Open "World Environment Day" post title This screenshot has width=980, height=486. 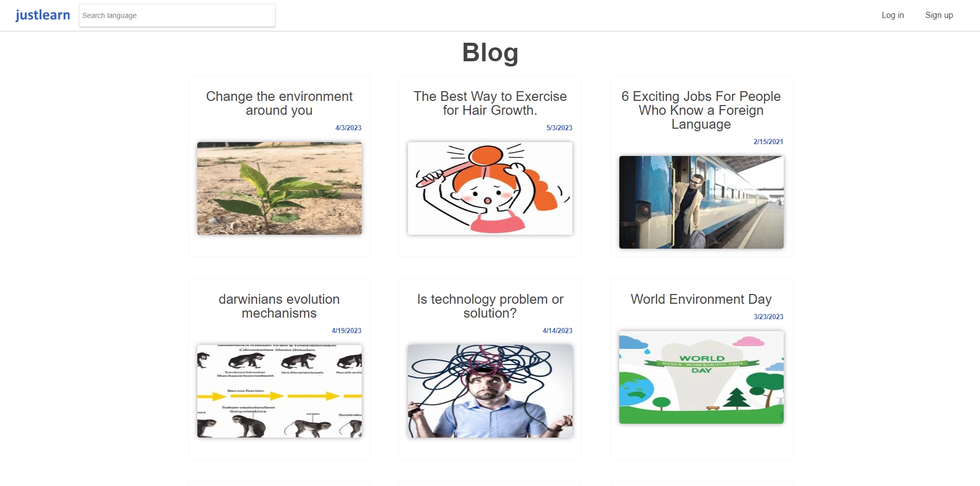pos(701,299)
